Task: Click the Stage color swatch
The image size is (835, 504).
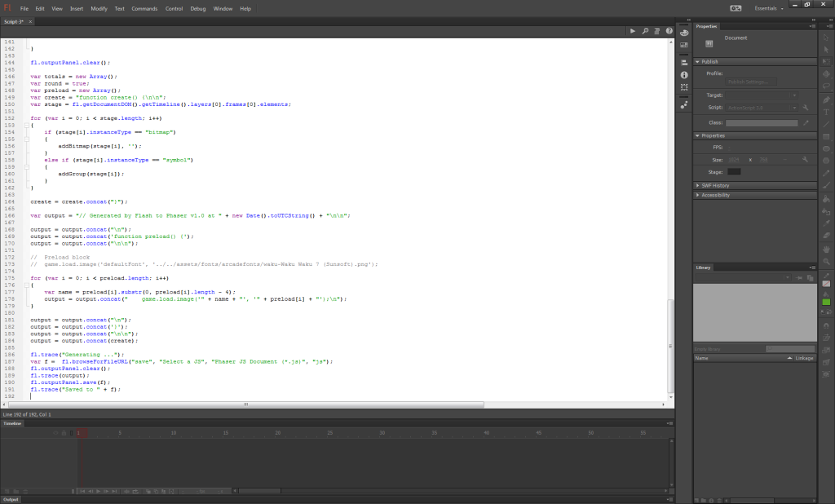Action: pyautogui.click(x=734, y=171)
